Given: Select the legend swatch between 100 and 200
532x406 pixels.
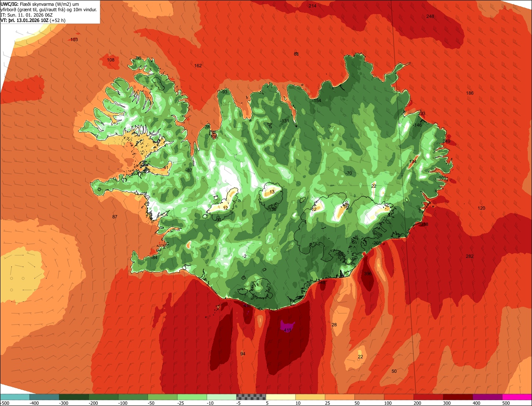Looking at the screenshot, I should (x=399, y=397).
